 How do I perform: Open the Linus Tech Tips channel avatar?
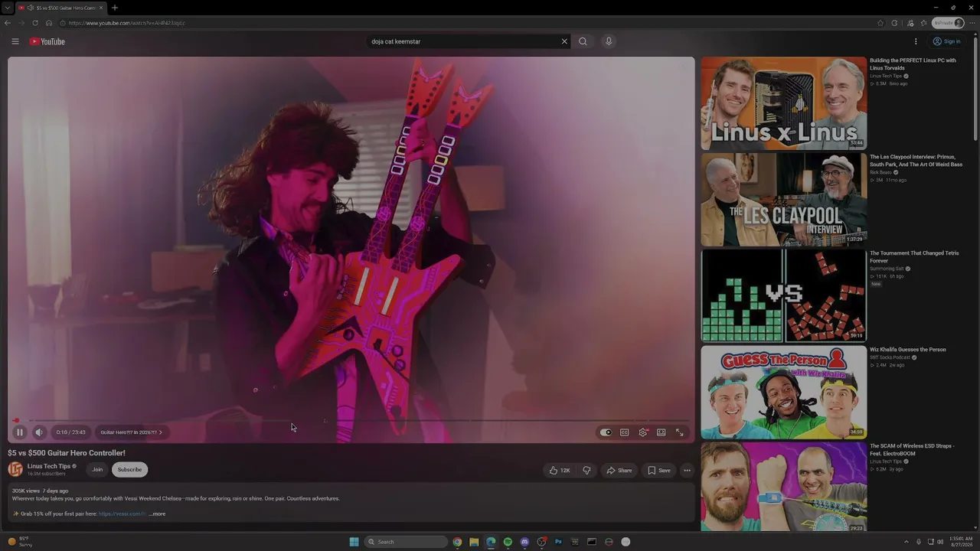point(15,469)
